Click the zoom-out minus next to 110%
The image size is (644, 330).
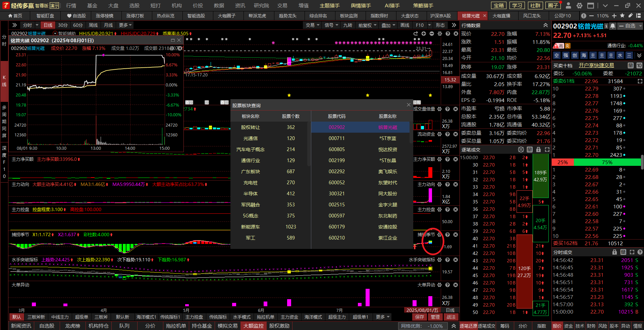point(591,16)
